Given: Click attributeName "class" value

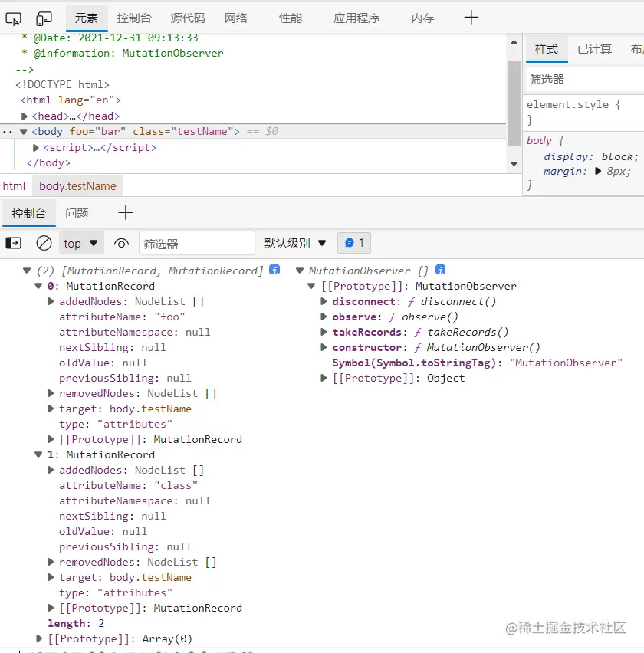Looking at the screenshot, I should tap(176, 486).
